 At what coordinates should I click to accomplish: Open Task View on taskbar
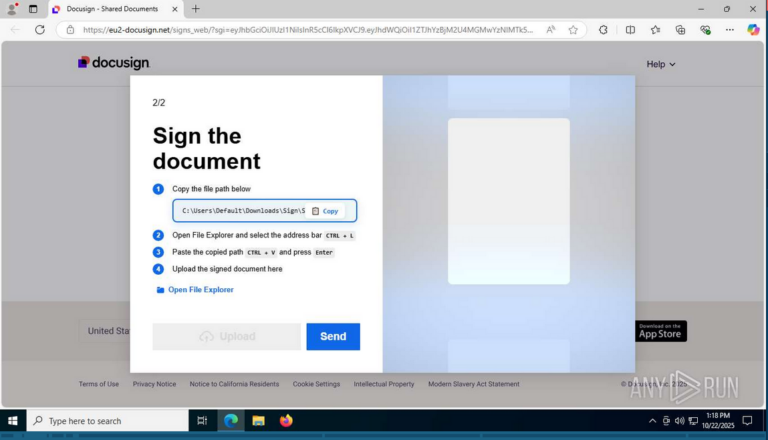tap(202, 421)
